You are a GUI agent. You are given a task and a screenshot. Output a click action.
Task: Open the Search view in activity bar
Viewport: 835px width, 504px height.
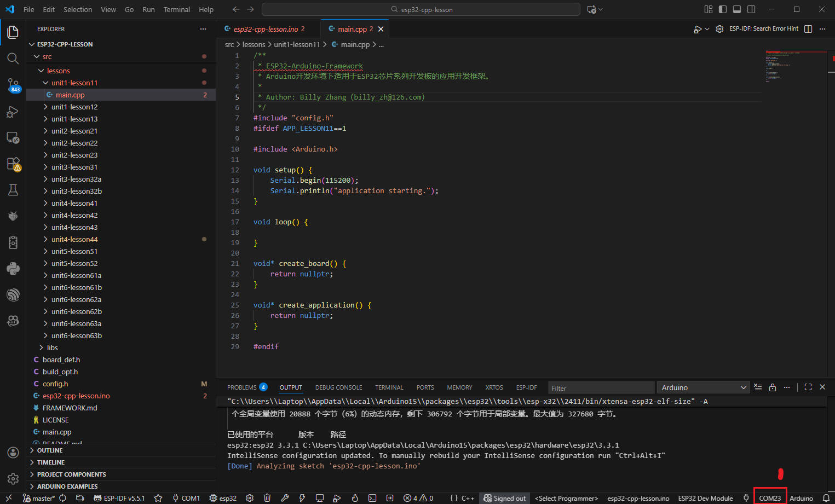pyautogui.click(x=13, y=59)
